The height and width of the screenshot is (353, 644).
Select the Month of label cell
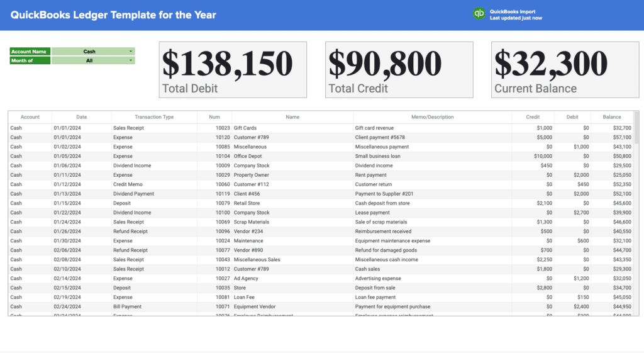tap(30, 60)
